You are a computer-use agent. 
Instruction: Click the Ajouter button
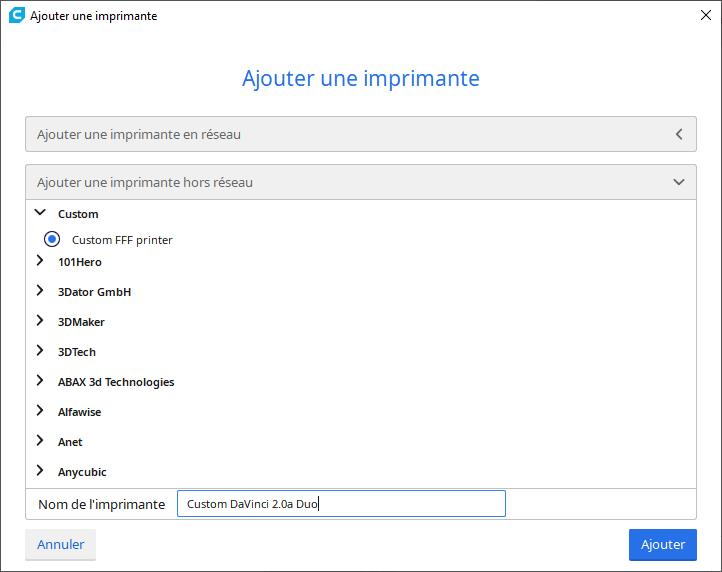click(x=663, y=544)
